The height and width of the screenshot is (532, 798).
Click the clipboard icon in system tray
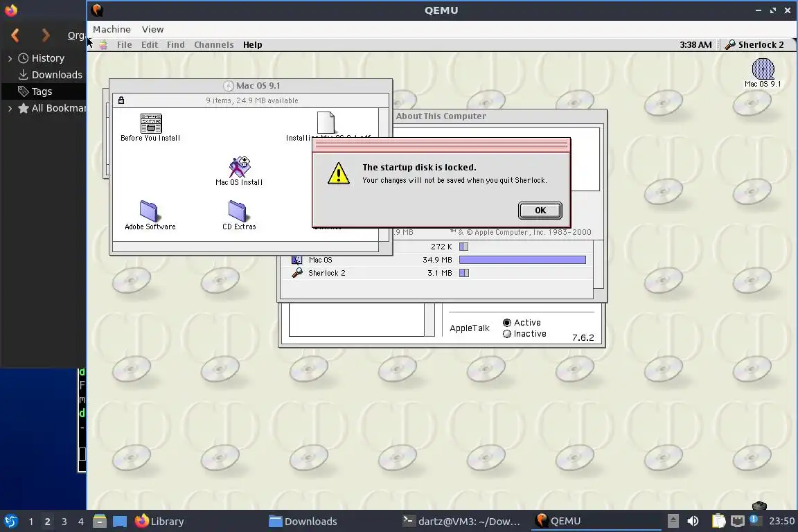tap(718, 522)
